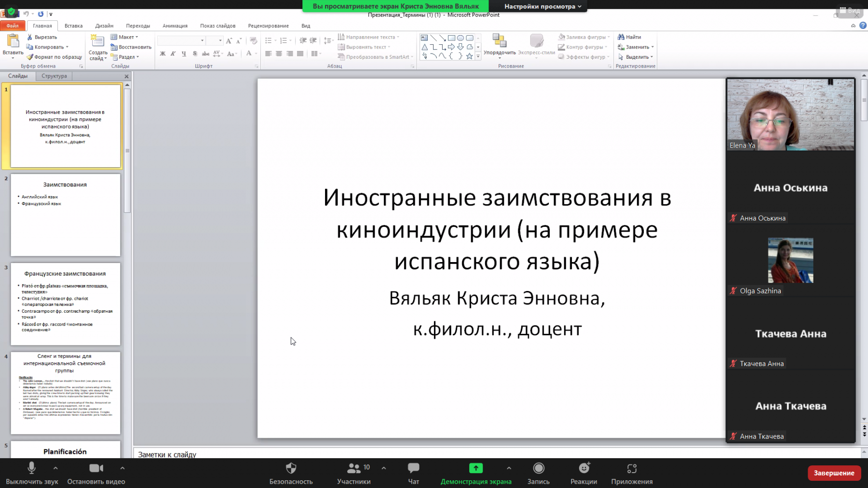Click the bulleted list icon

click(269, 41)
